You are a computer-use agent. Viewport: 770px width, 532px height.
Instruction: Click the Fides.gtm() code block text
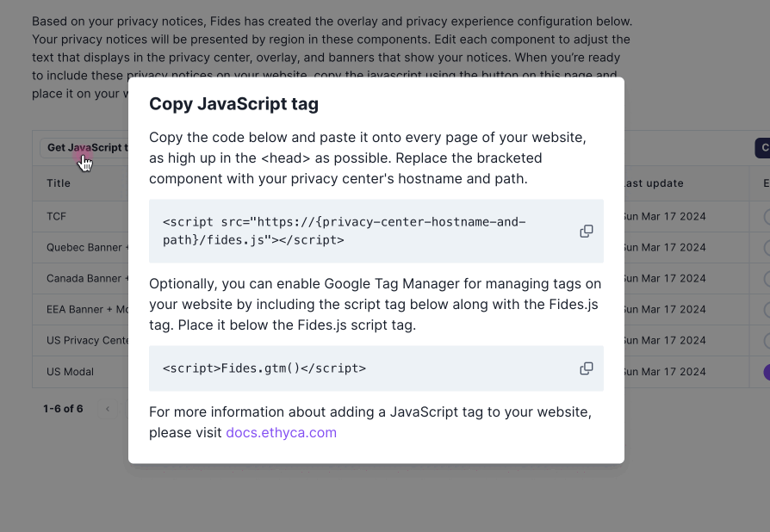point(264,368)
